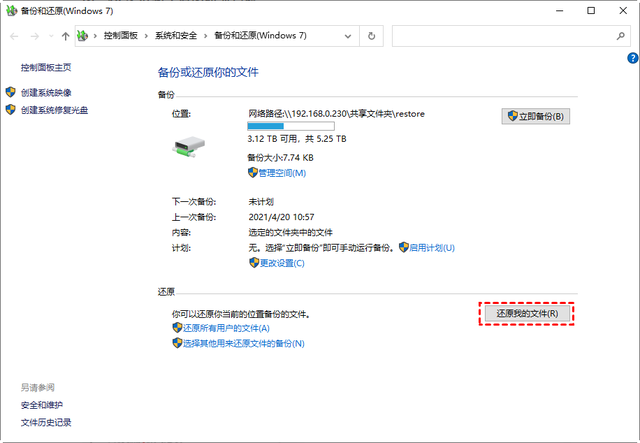Select 系统和安全 in the breadcrumb path
The height and width of the screenshot is (443, 640).
pyautogui.click(x=176, y=36)
